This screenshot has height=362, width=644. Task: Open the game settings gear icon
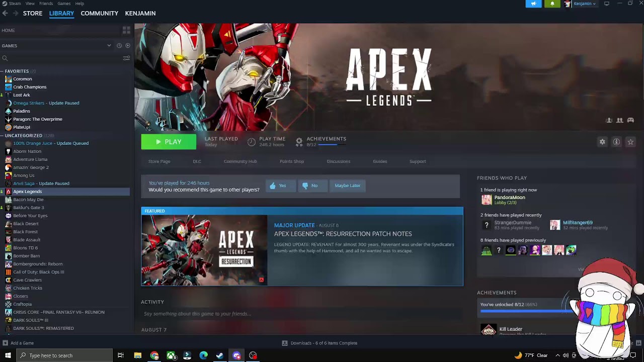tap(602, 142)
